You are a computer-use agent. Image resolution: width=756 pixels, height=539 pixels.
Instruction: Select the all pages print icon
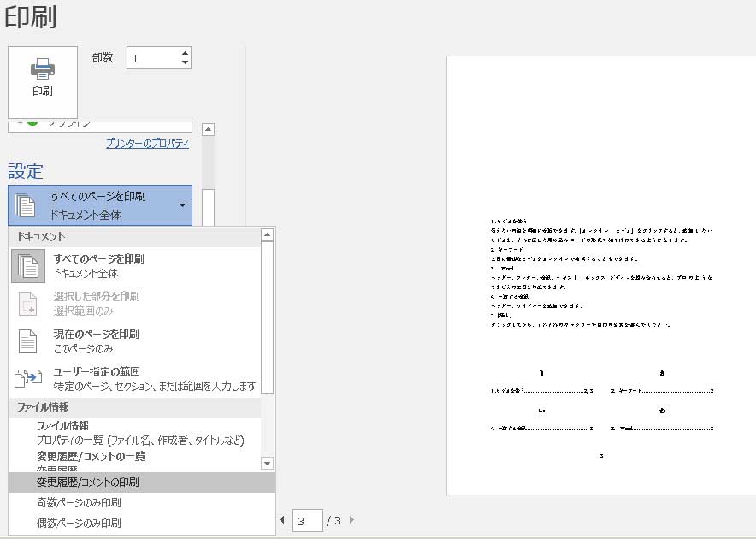point(28,266)
